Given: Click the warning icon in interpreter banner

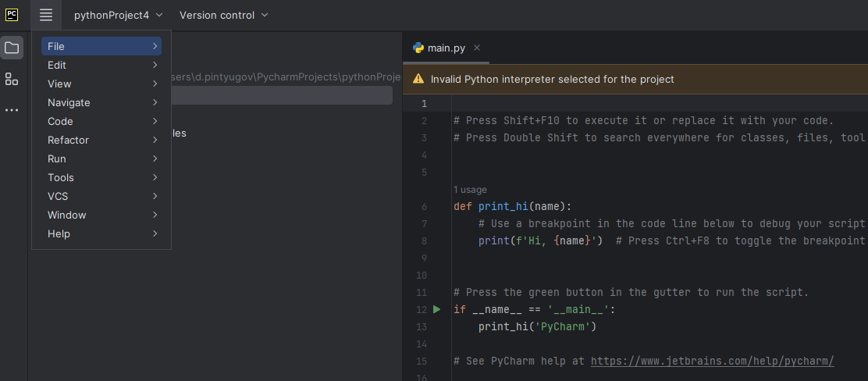Looking at the screenshot, I should pos(418,79).
